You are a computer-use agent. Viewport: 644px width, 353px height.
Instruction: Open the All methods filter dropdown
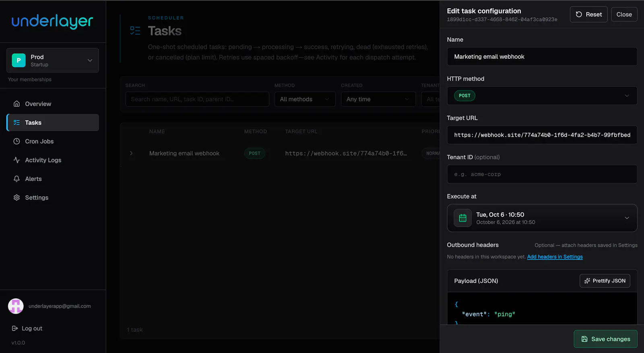[305, 99]
